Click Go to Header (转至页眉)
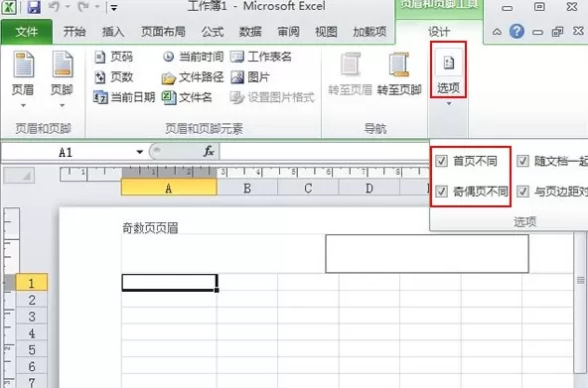 350,74
